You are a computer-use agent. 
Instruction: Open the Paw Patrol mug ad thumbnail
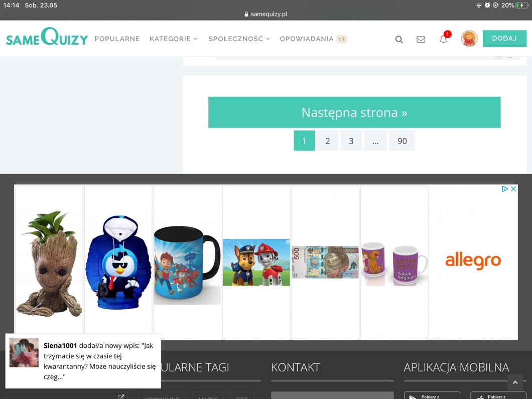[x=187, y=262]
